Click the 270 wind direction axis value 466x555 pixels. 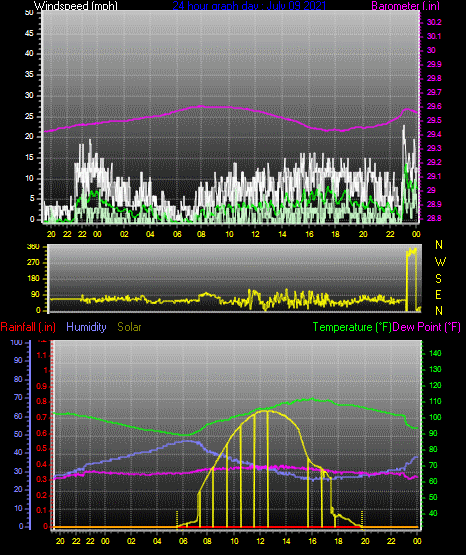coord(33,263)
